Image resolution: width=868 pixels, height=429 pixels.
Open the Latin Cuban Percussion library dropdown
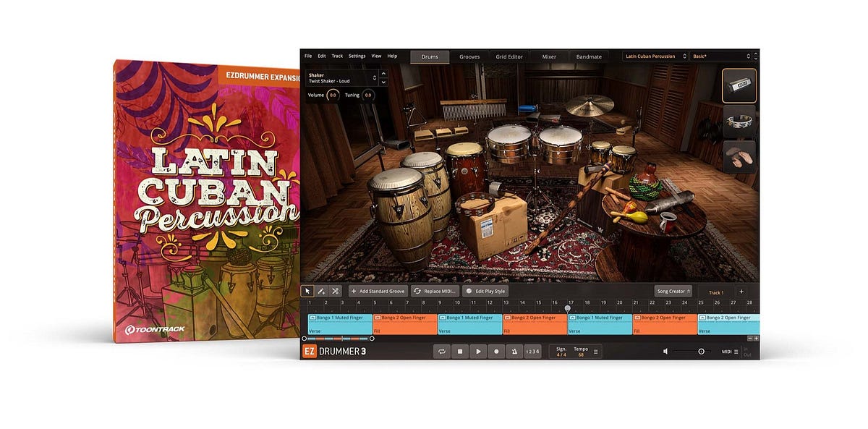tap(655, 56)
